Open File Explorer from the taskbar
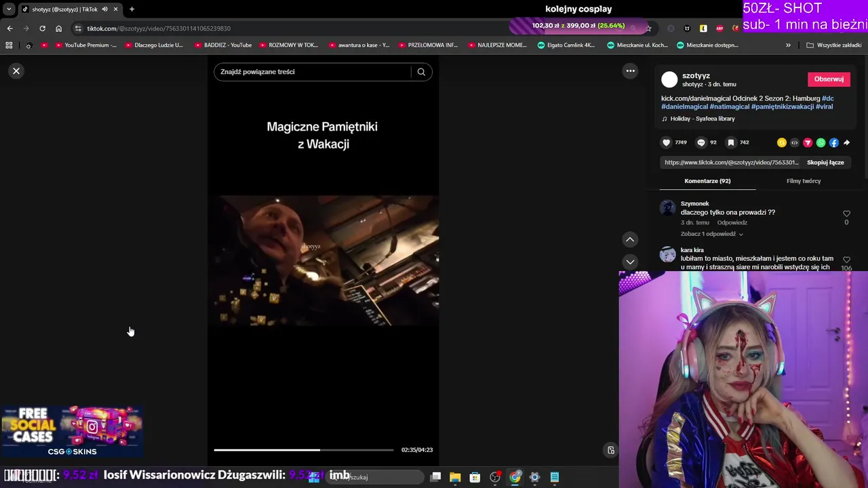 [455, 477]
